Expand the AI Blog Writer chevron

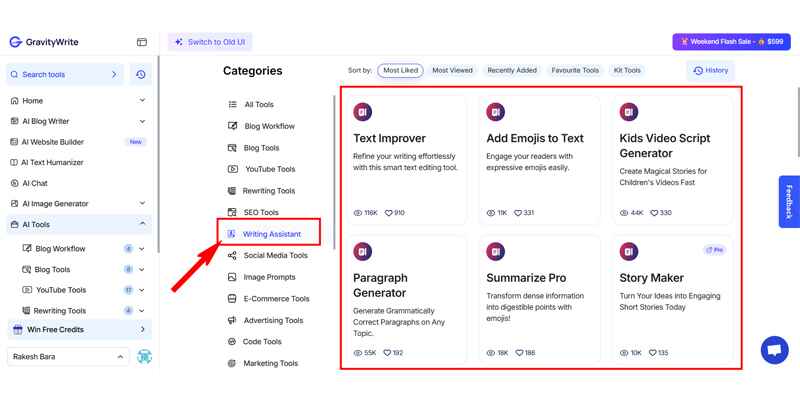click(142, 121)
